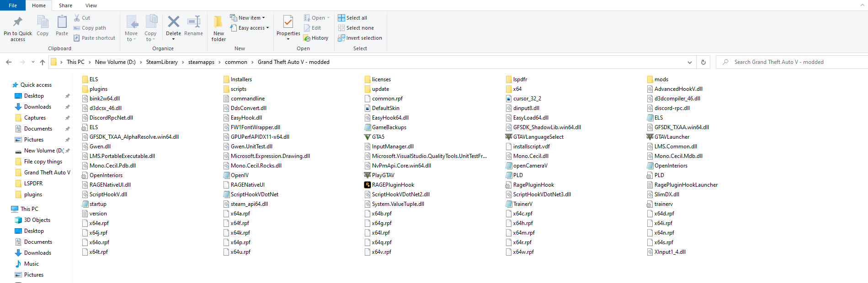
Task: Select the ScriptHookV.dll file
Action: (x=104, y=194)
